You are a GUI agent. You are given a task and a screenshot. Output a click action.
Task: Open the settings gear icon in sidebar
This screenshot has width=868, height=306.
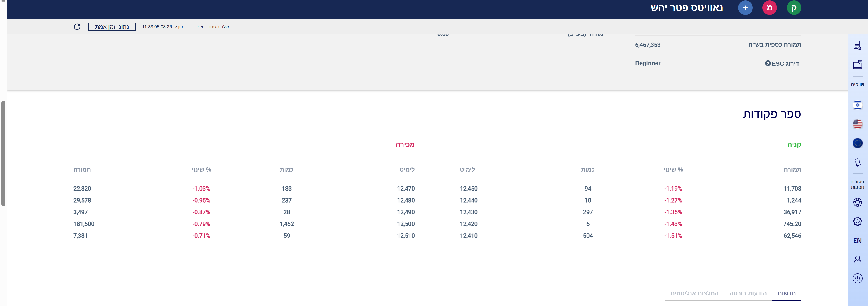tap(857, 221)
